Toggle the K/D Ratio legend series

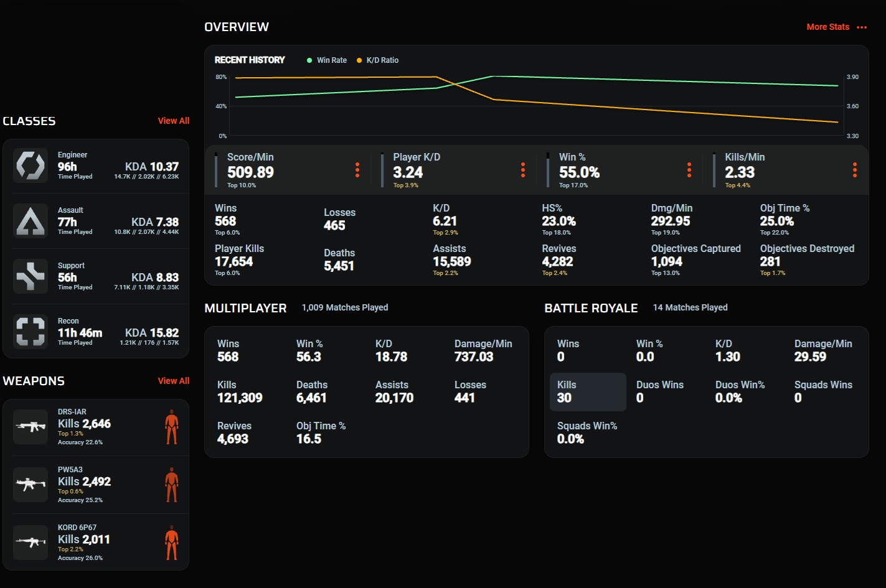(377, 60)
